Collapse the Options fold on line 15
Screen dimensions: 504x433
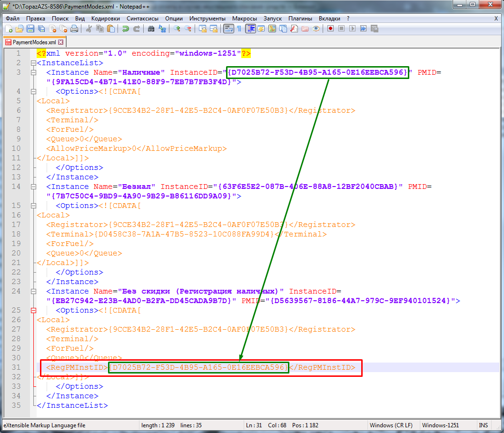(33, 206)
